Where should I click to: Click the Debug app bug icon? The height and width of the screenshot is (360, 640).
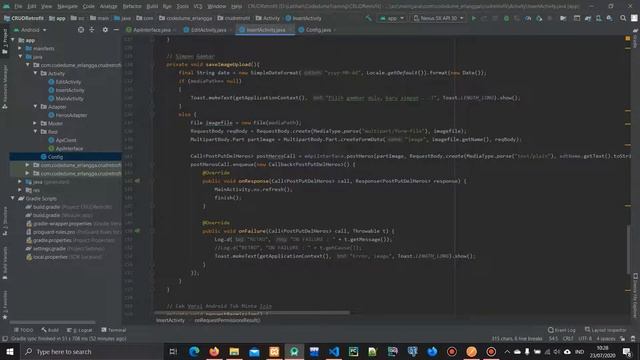coord(506,18)
